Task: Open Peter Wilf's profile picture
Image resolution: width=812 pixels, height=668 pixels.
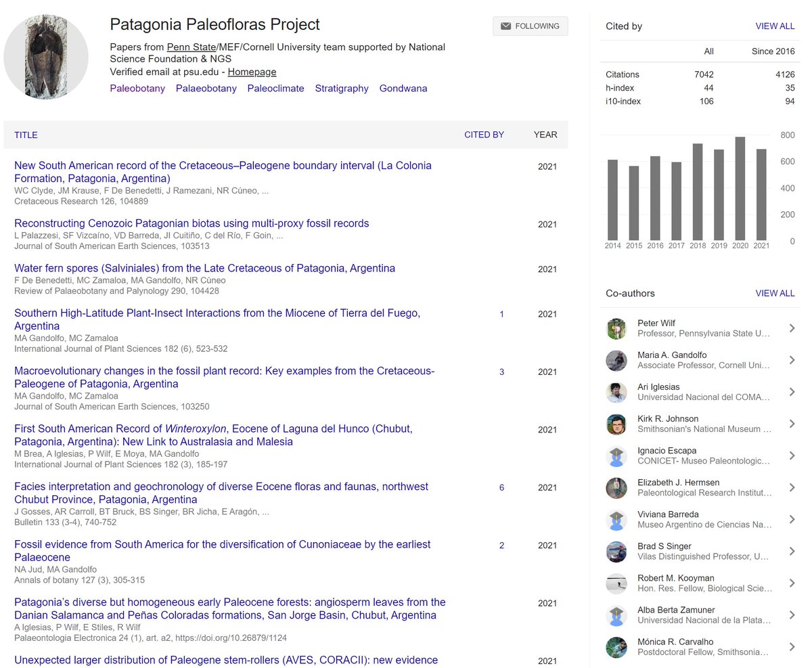Action: (x=616, y=328)
